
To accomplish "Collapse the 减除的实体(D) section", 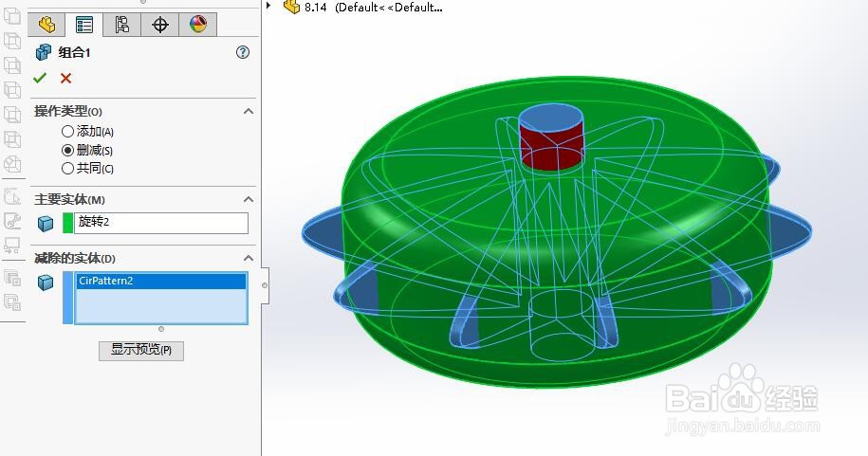I will (249, 258).
